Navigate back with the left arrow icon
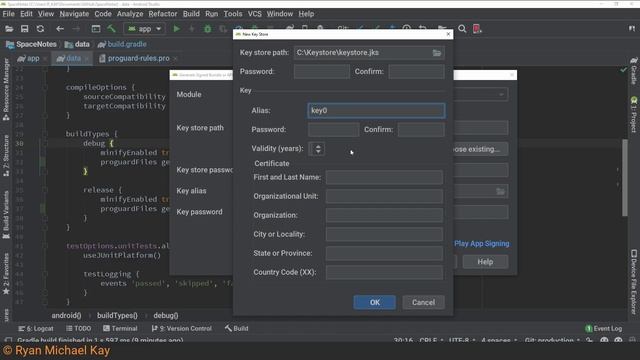The width and height of the screenshot is (640, 360). point(60,29)
